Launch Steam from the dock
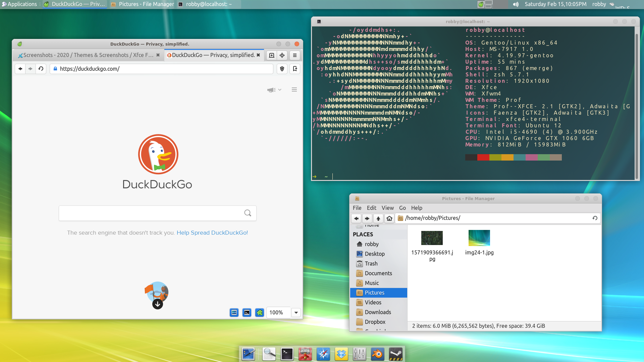This screenshot has width=644, height=362. pos(396,354)
